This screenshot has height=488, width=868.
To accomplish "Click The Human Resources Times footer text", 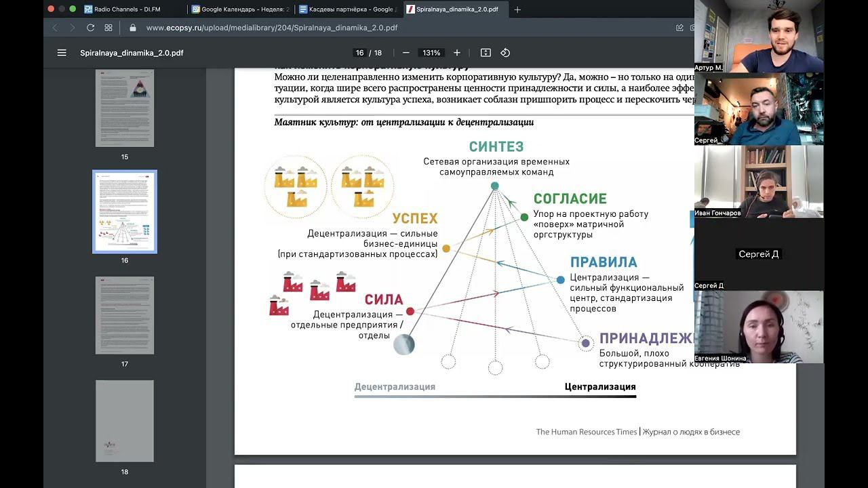I will tap(587, 432).
